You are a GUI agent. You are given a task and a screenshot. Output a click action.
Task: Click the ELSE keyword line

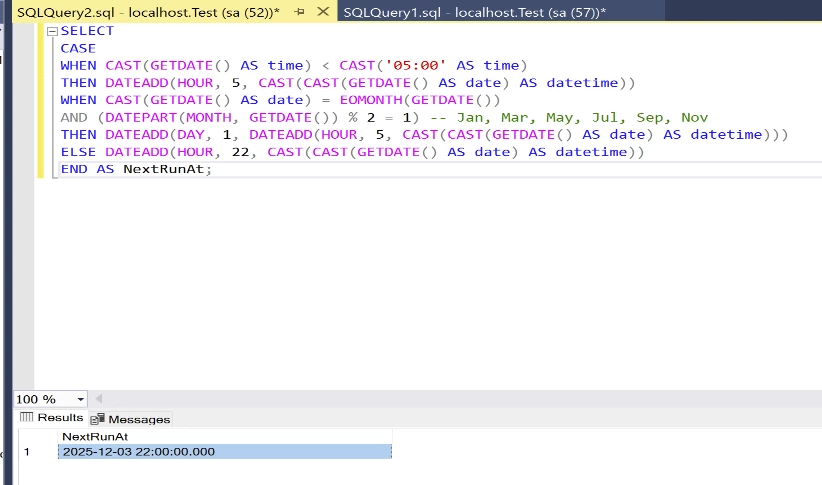pos(78,152)
